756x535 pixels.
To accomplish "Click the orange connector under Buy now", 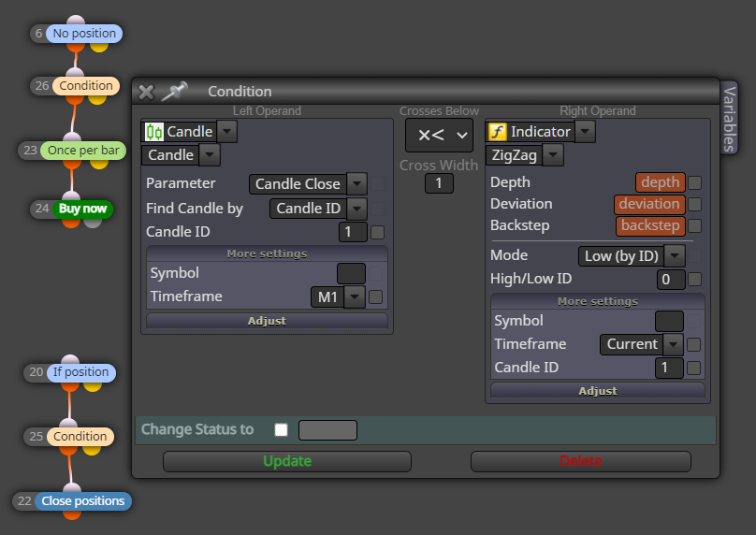I will click(x=71, y=224).
